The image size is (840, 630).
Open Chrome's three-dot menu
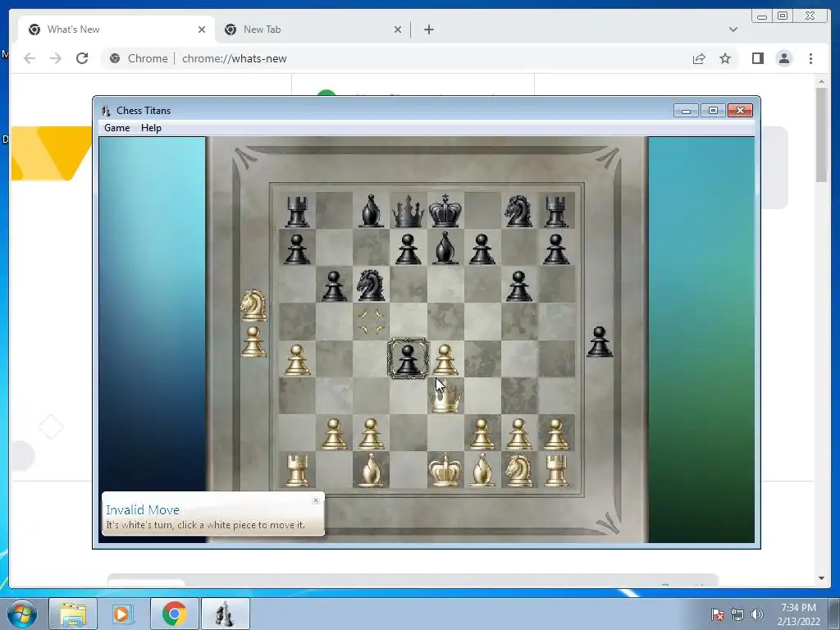pyautogui.click(x=810, y=58)
